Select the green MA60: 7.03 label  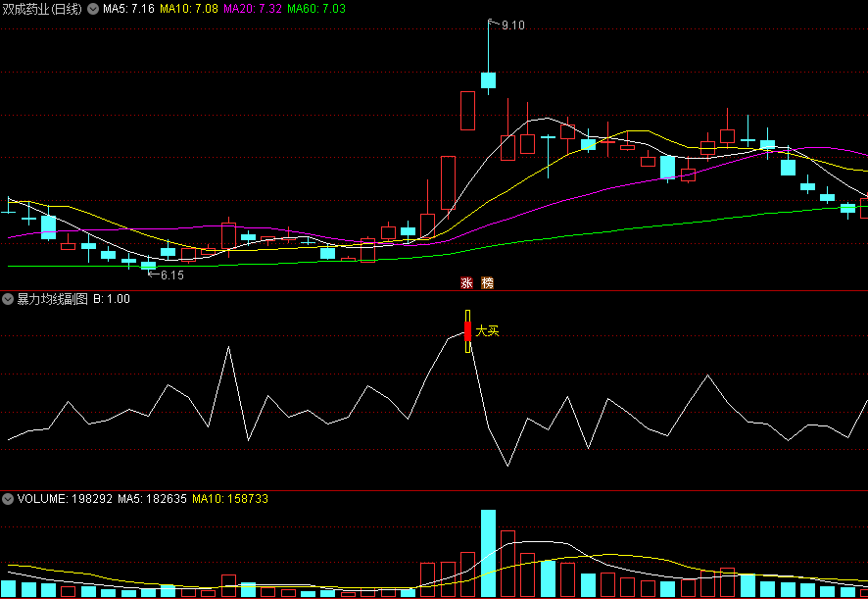pos(316,9)
